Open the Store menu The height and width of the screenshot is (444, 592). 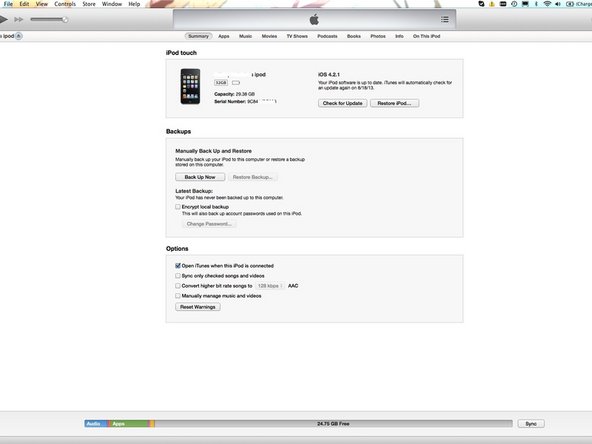[89, 4]
